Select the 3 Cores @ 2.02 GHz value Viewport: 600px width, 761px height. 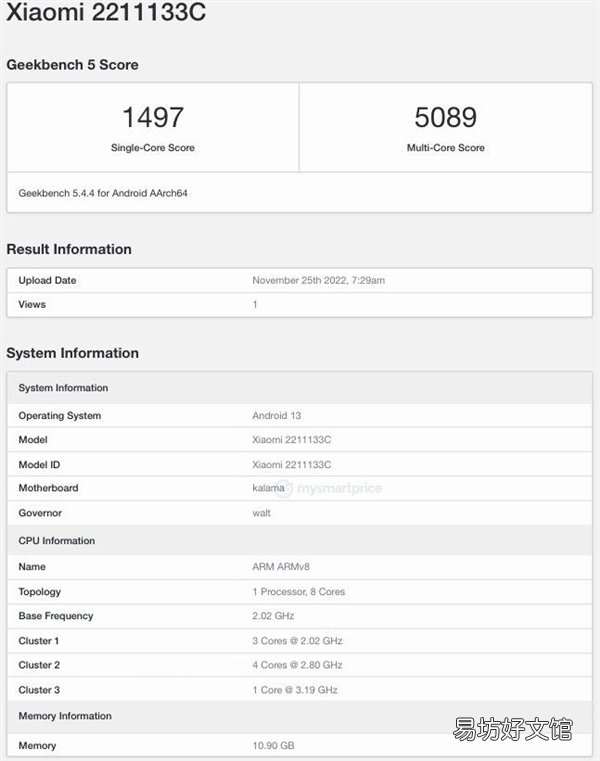[298, 641]
